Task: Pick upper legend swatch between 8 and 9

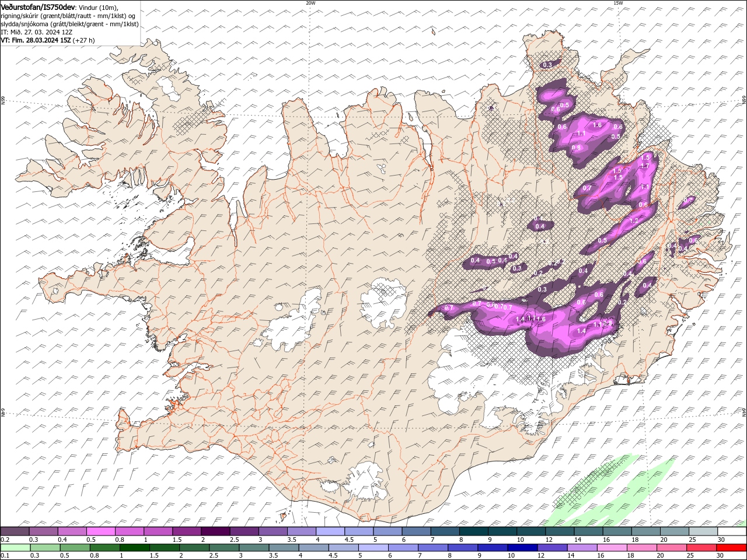Action: [473, 531]
